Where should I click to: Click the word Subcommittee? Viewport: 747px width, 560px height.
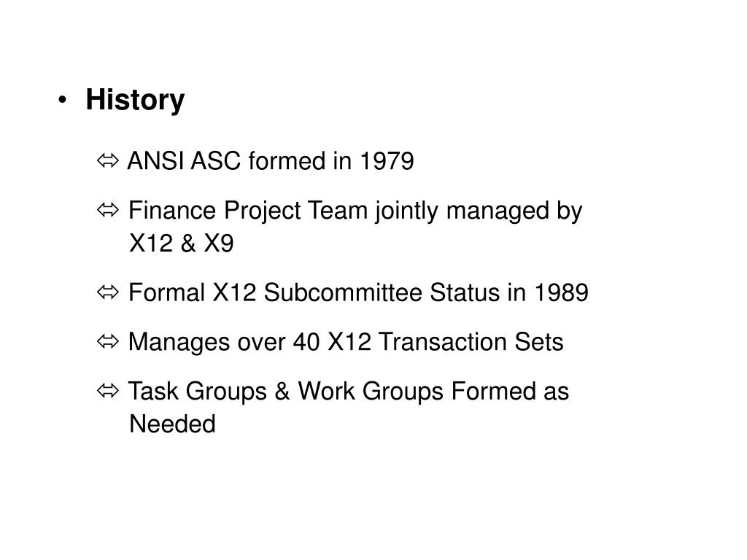343,292
